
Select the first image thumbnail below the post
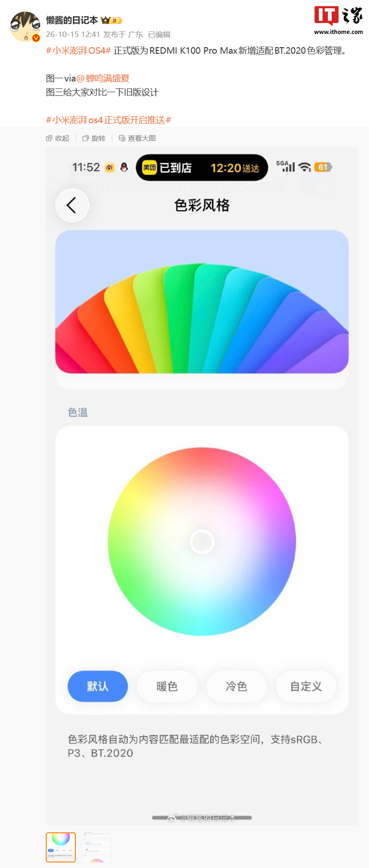pos(61,847)
